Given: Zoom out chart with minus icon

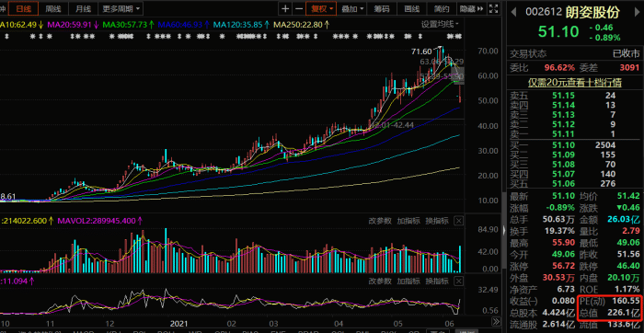Looking at the screenshot, I should tap(299, 8).
